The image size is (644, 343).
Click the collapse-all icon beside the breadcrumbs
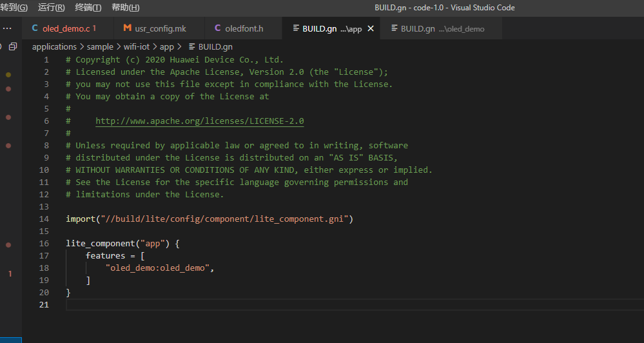point(13,46)
